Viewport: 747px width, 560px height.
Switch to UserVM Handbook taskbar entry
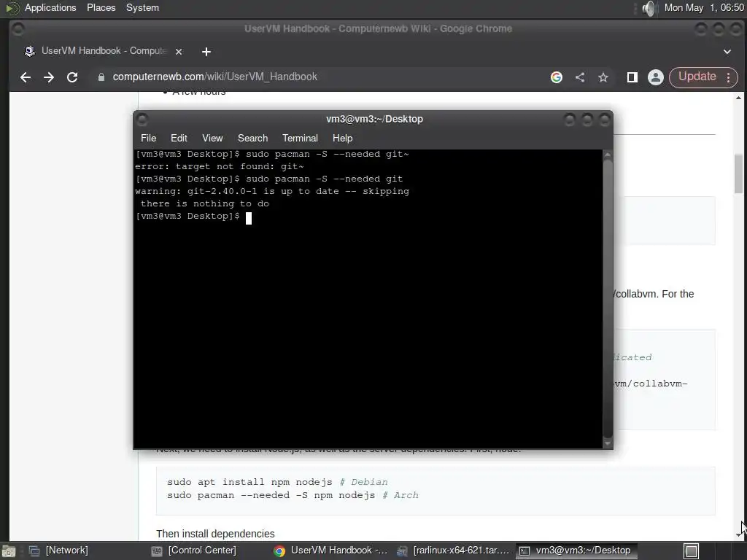point(331,551)
